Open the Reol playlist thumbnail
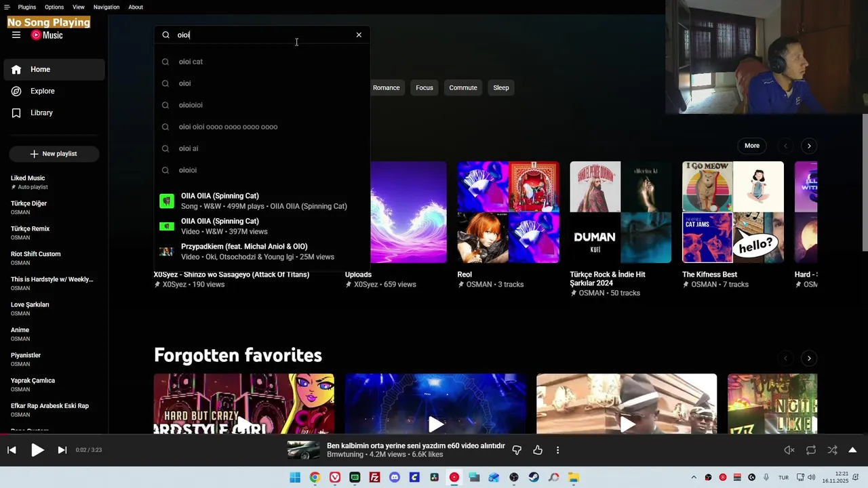 [x=509, y=212]
